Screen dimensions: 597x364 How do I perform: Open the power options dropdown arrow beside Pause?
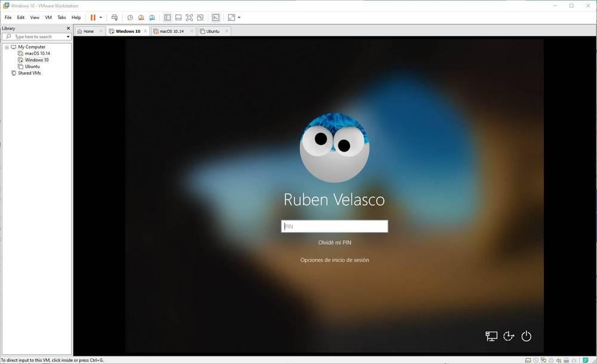[100, 17]
